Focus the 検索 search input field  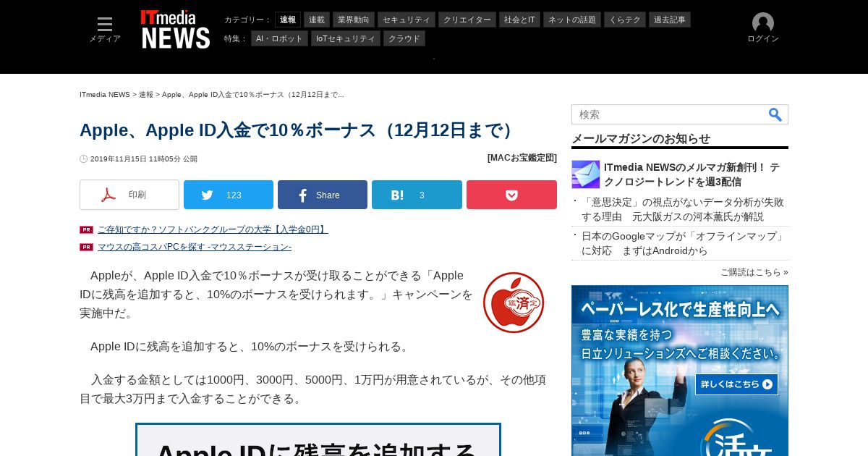[669, 114]
